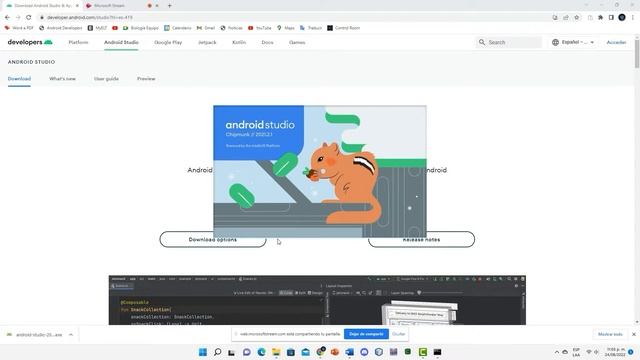Click the share page icon in address bar

(566, 18)
